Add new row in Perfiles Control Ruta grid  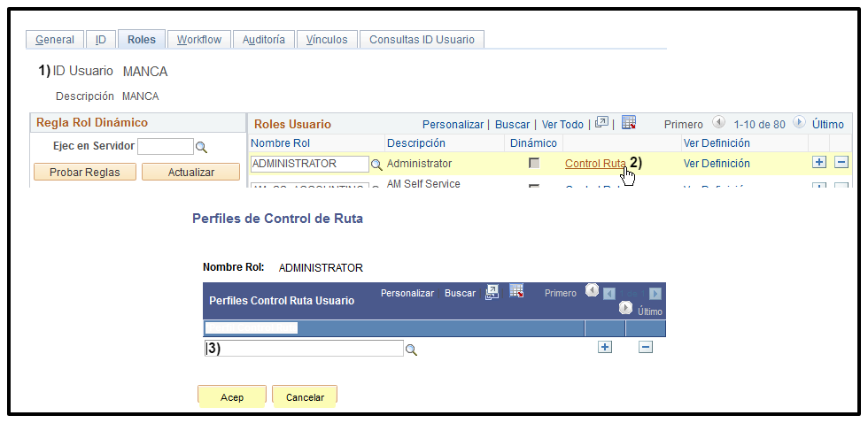tap(605, 347)
